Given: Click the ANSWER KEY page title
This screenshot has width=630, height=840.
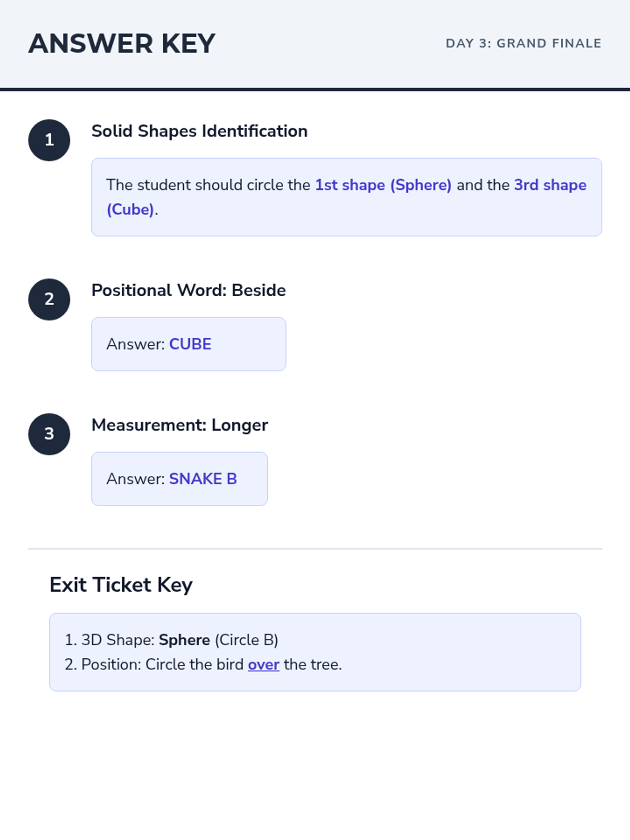Looking at the screenshot, I should coord(122,44).
